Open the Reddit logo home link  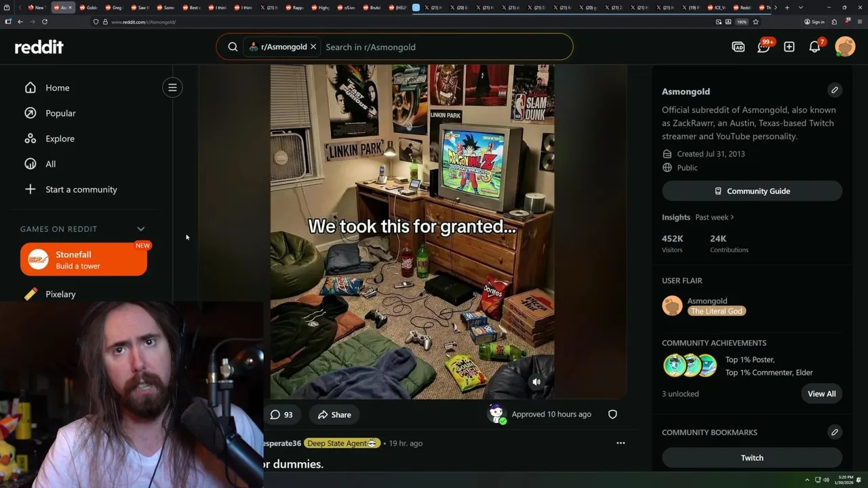click(39, 47)
